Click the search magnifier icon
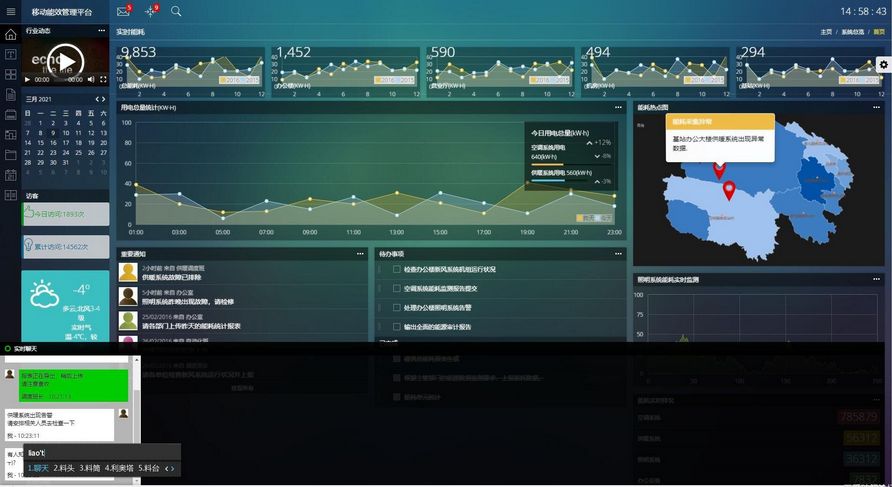 pyautogui.click(x=176, y=11)
